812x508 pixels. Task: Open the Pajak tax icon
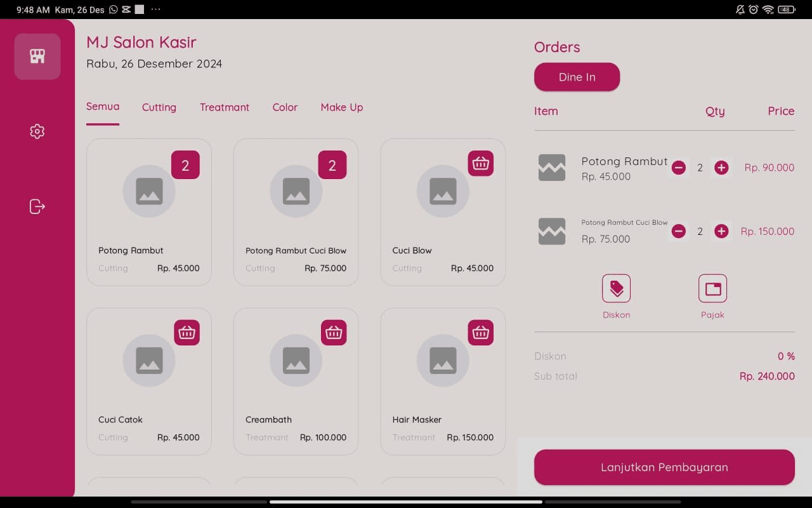(x=712, y=289)
